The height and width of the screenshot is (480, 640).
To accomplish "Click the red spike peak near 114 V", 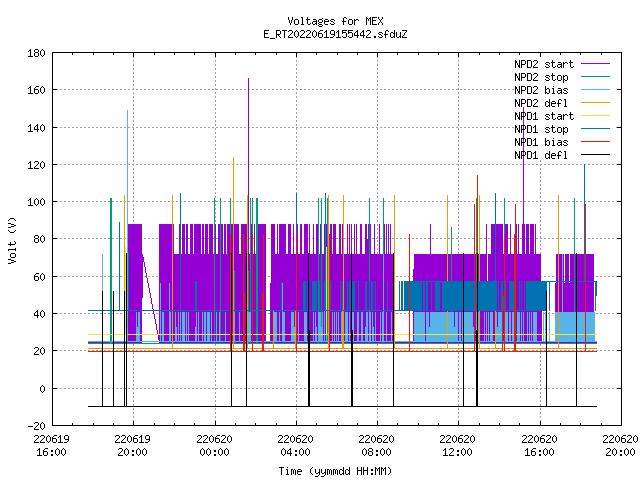I will (478, 176).
